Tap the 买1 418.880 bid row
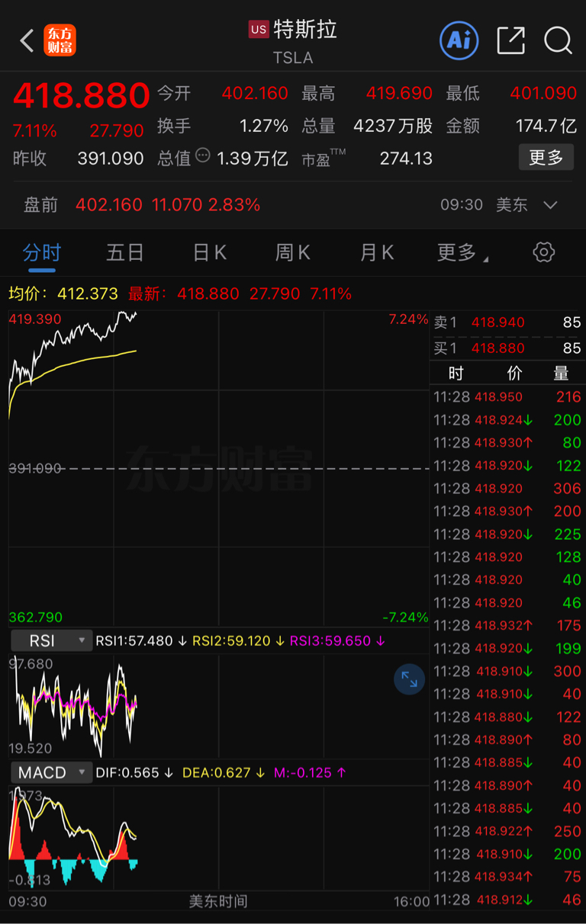 click(x=507, y=348)
